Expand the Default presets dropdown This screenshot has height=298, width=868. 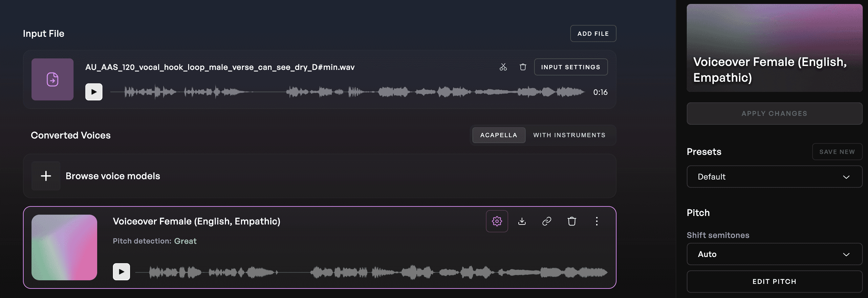tap(774, 177)
